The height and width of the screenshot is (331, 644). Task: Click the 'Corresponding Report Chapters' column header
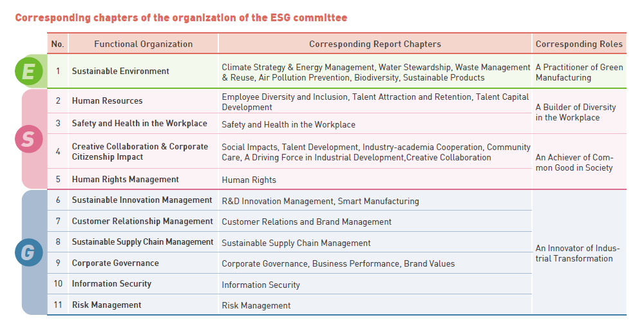(x=375, y=44)
